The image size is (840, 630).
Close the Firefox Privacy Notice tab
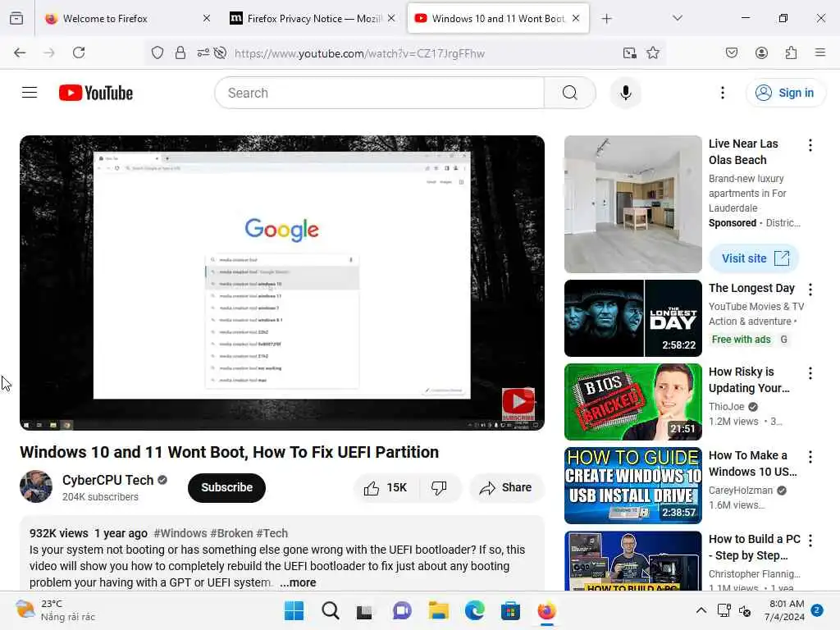pyautogui.click(x=391, y=18)
